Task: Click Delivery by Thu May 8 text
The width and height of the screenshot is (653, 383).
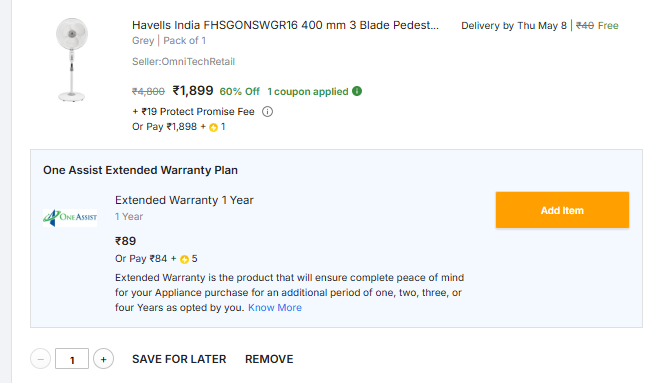Action: 514,26
